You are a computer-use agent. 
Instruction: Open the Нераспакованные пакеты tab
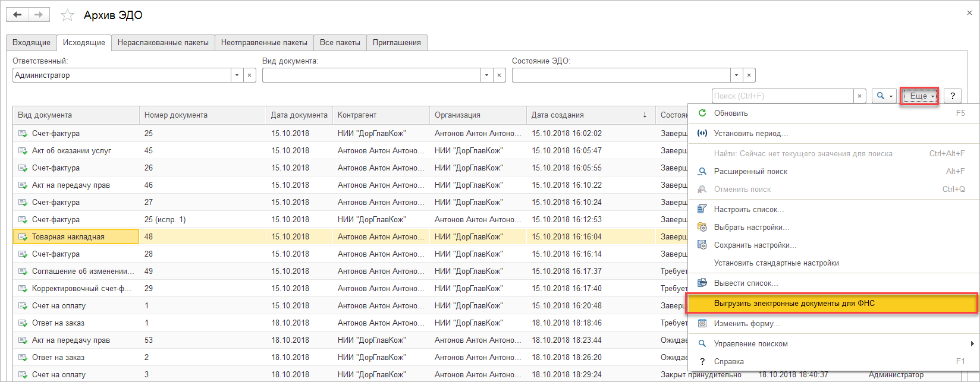pos(163,43)
